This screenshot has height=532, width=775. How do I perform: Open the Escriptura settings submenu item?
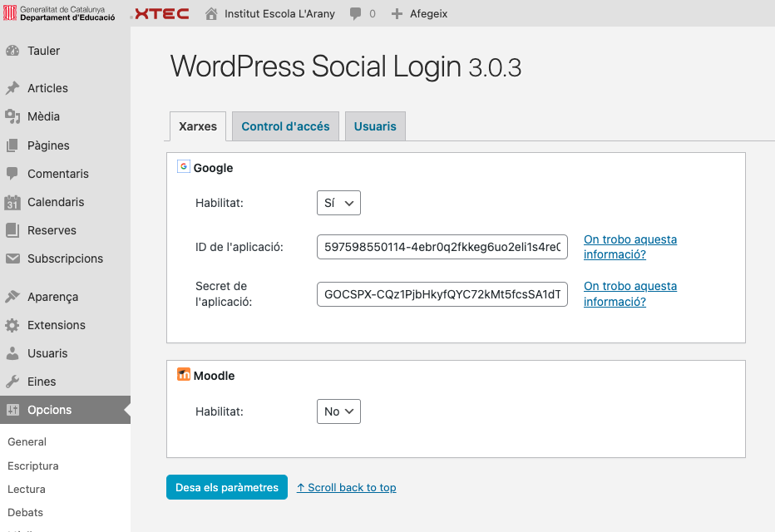pyautogui.click(x=33, y=465)
